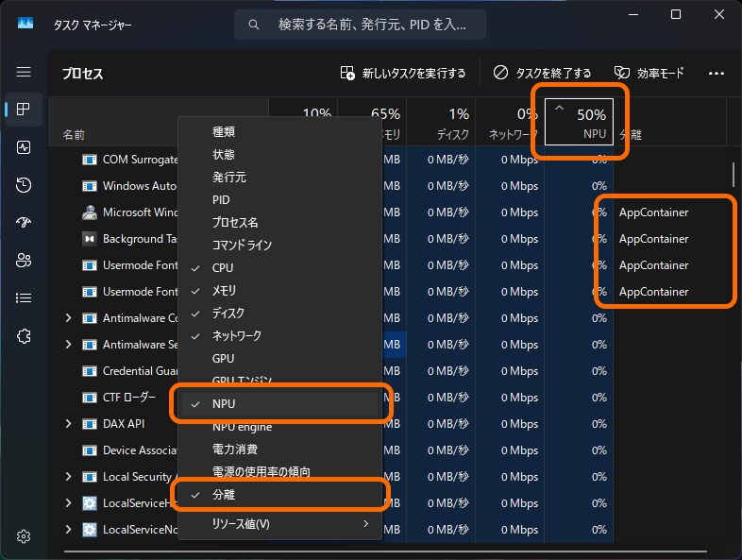
Task: Open the Services puzzle-piece sidebar icon
Action: pyautogui.click(x=24, y=336)
